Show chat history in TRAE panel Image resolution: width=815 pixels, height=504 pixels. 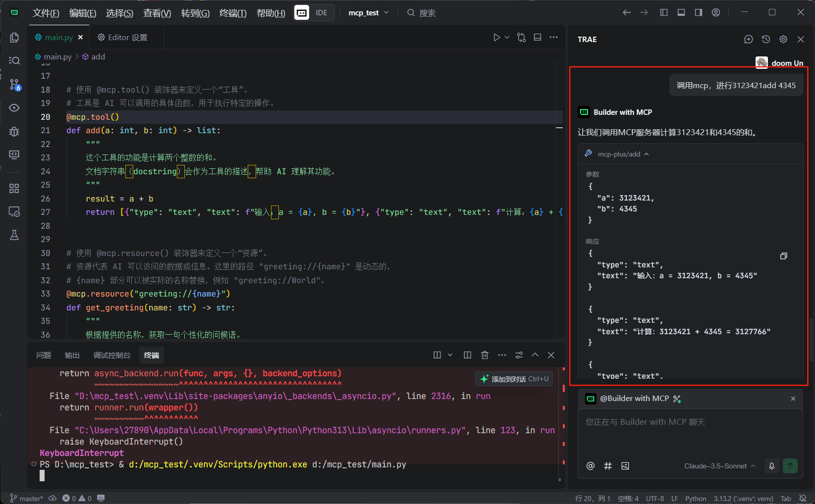tap(765, 39)
